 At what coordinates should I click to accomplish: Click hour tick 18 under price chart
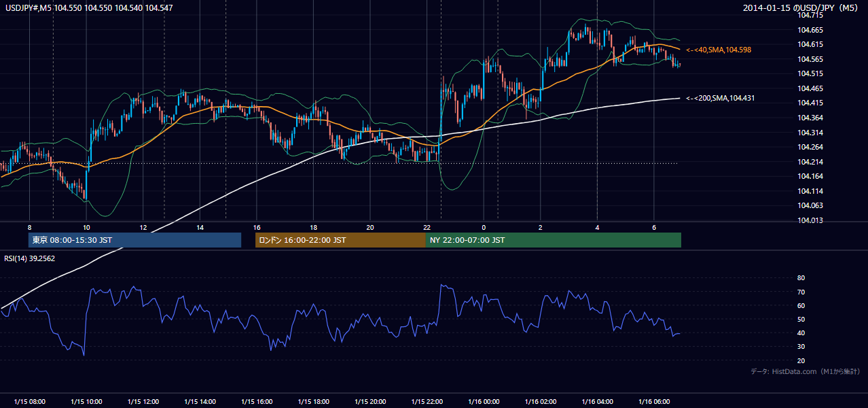tap(313, 227)
